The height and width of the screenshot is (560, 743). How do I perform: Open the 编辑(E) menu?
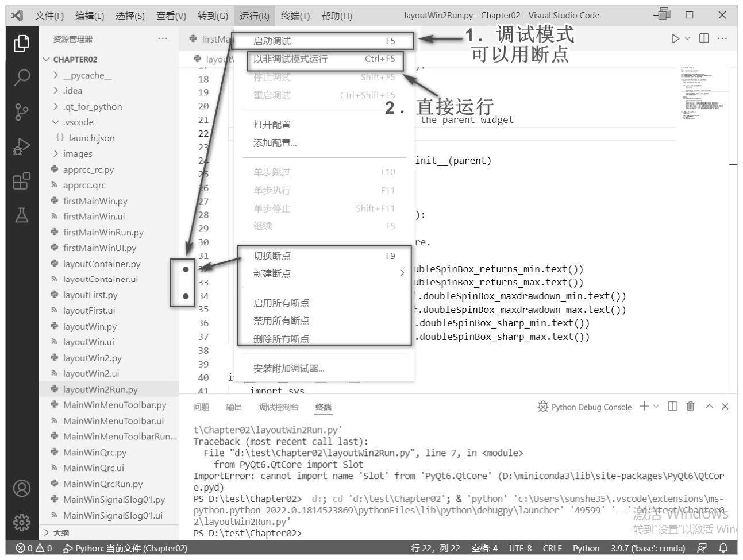coord(90,16)
